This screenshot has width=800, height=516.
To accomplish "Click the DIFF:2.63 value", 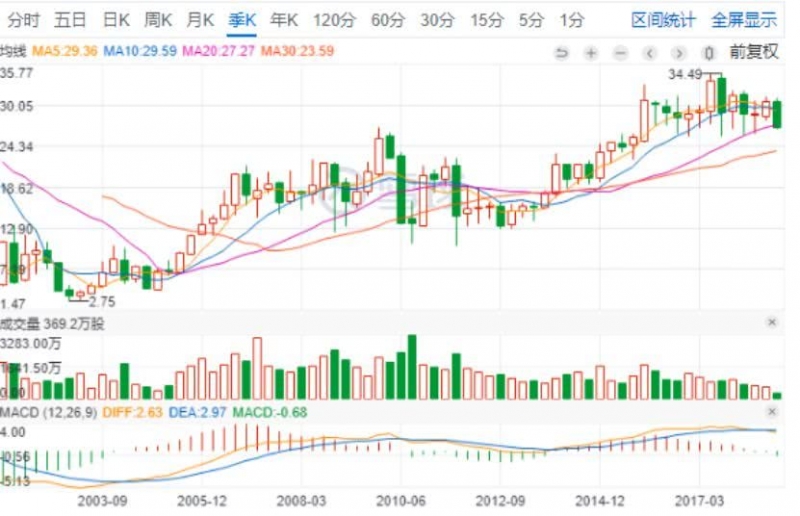I will [133, 412].
